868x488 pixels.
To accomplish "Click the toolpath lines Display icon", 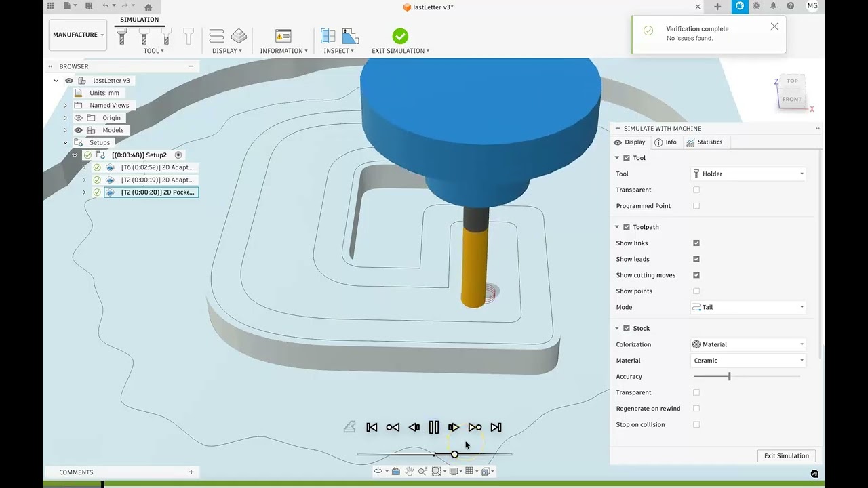I will (216, 36).
